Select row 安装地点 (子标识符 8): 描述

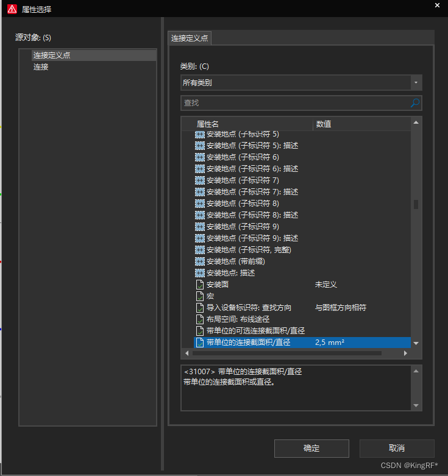click(302, 215)
